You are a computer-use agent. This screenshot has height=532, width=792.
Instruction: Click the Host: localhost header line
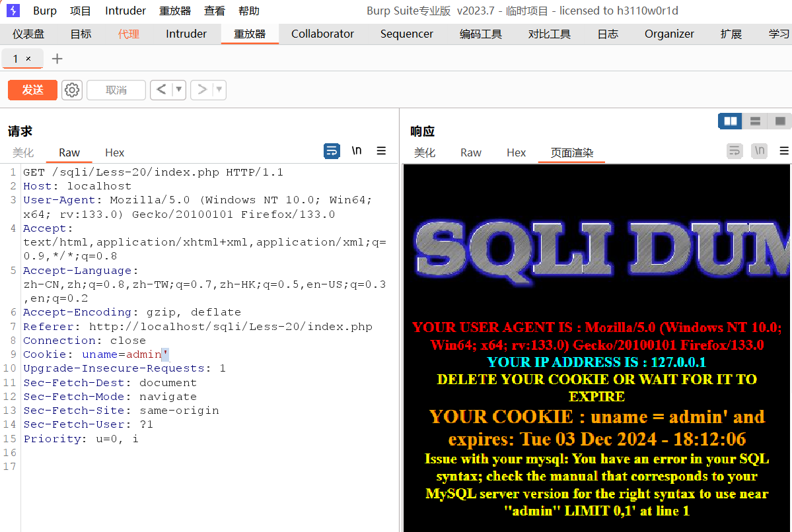(x=77, y=186)
